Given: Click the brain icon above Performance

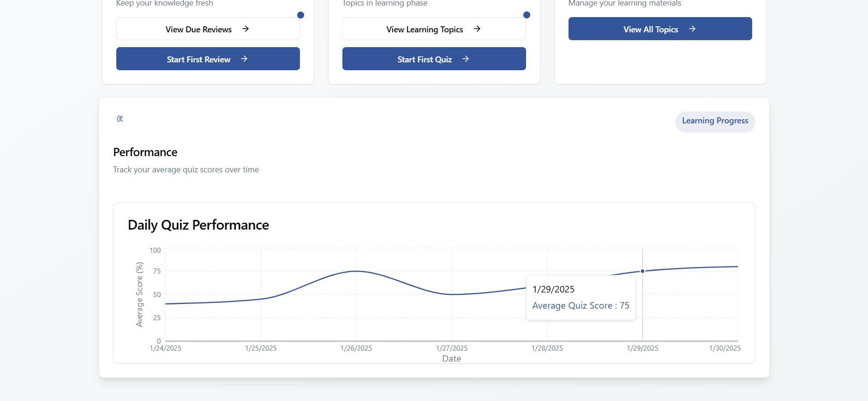Looking at the screenshot, I should (x=120, y=119).
